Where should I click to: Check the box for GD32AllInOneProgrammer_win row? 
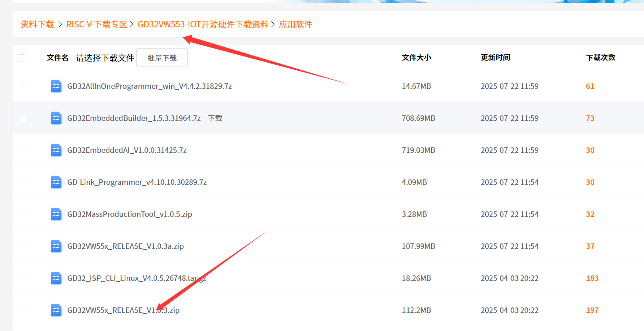24,86
